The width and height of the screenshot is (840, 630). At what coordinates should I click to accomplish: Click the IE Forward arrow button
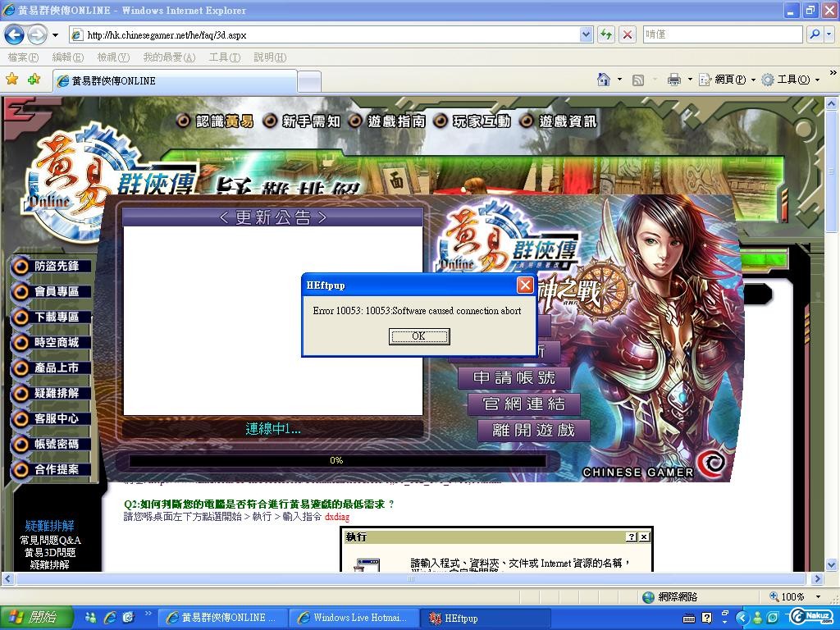[37, 35]
